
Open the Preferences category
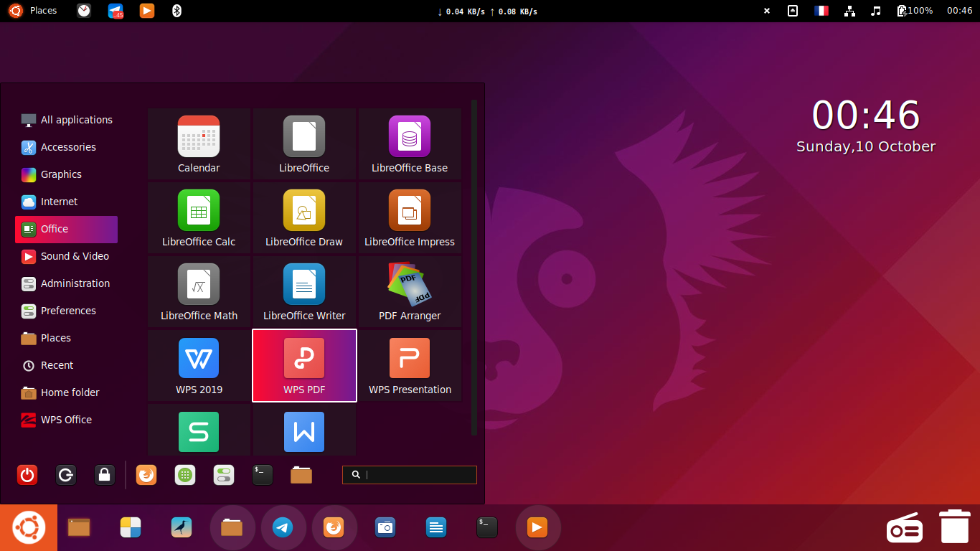(x=66, y=311)
